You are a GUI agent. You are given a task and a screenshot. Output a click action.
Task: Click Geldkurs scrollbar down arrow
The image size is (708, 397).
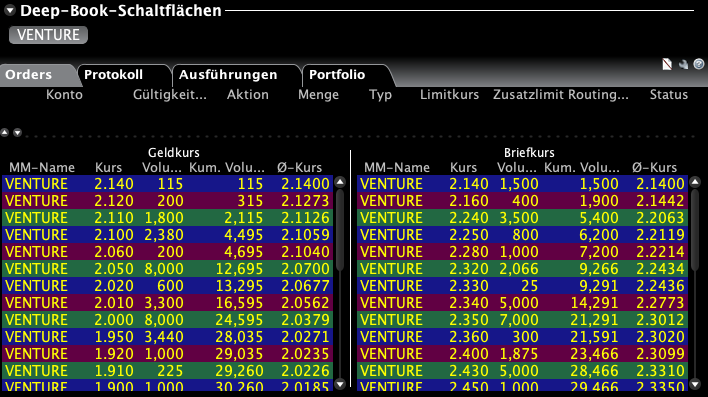click(x=340, y=384)
